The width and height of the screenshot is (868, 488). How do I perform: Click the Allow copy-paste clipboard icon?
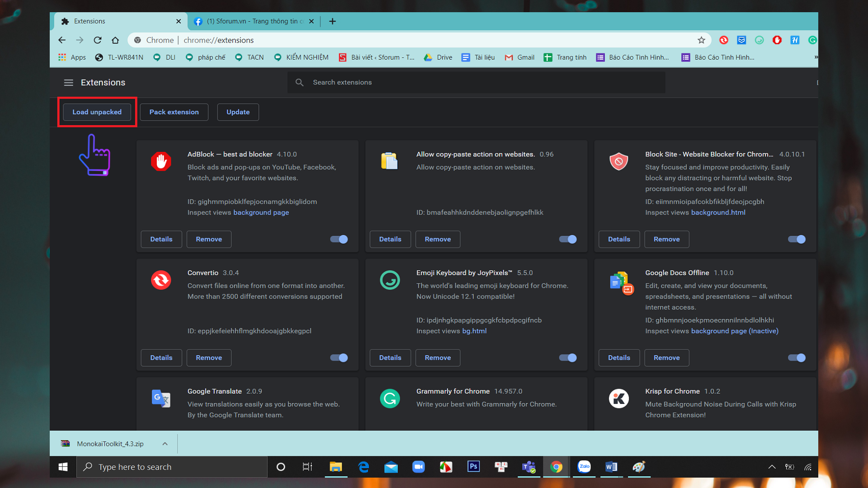389,161
